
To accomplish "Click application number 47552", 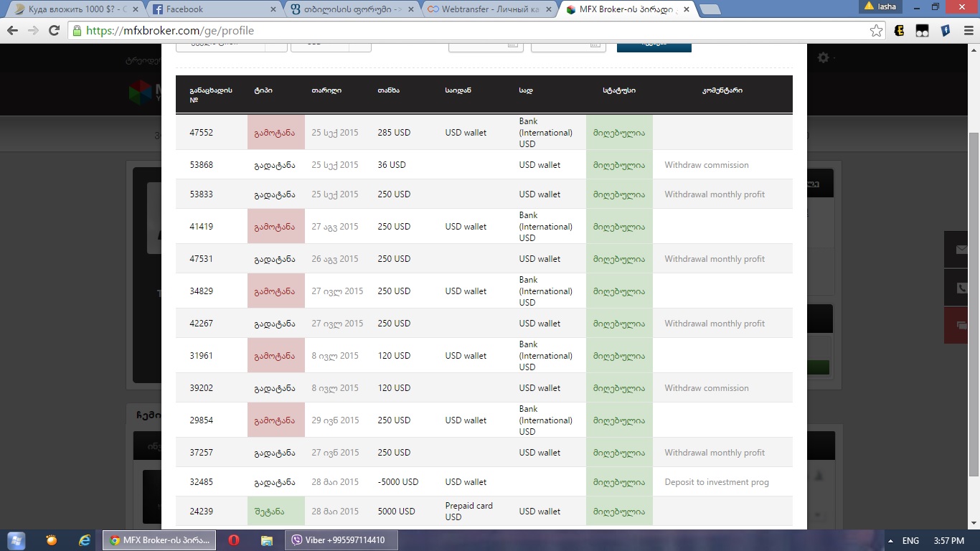I will [201, 133].
